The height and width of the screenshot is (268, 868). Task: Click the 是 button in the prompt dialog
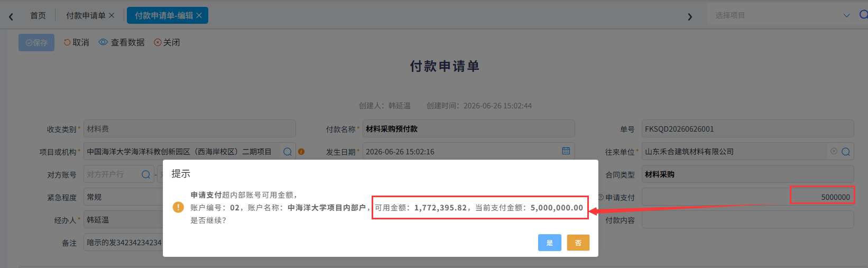tap(549, 243)
